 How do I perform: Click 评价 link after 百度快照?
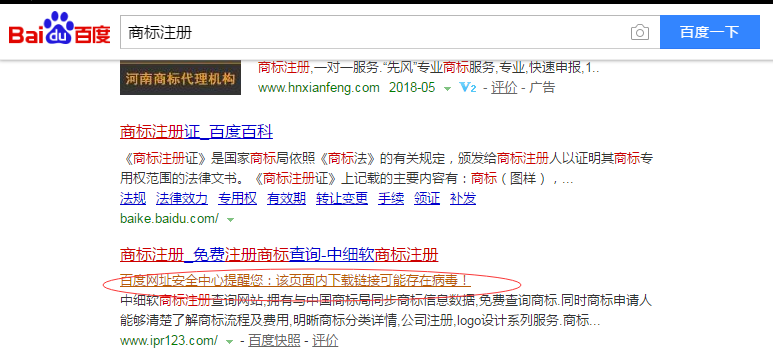[325, 340]
